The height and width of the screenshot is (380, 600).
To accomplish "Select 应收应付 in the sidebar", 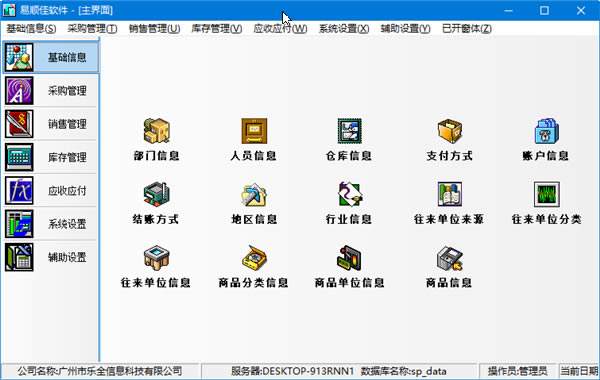I will [50, 191].
